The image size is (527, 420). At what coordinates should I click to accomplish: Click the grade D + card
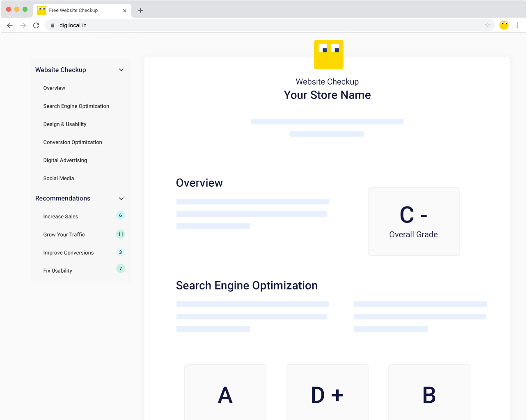328,392
